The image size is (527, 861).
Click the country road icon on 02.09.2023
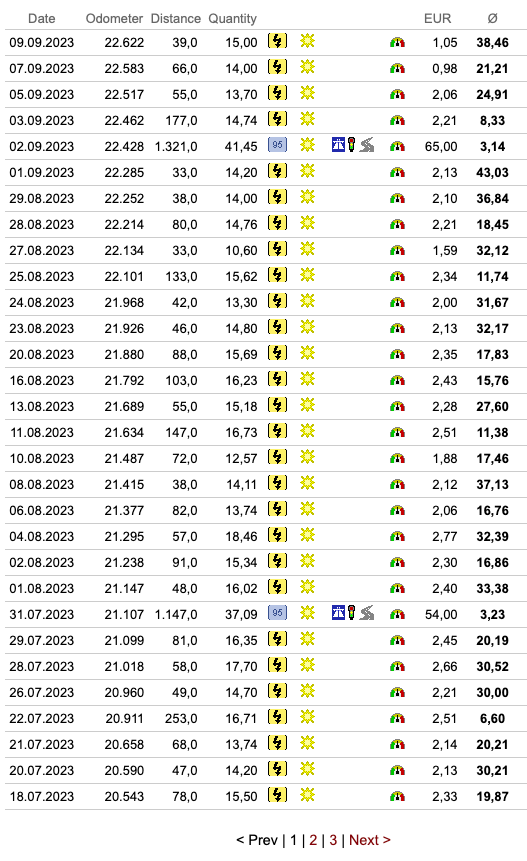coord(367,145)
